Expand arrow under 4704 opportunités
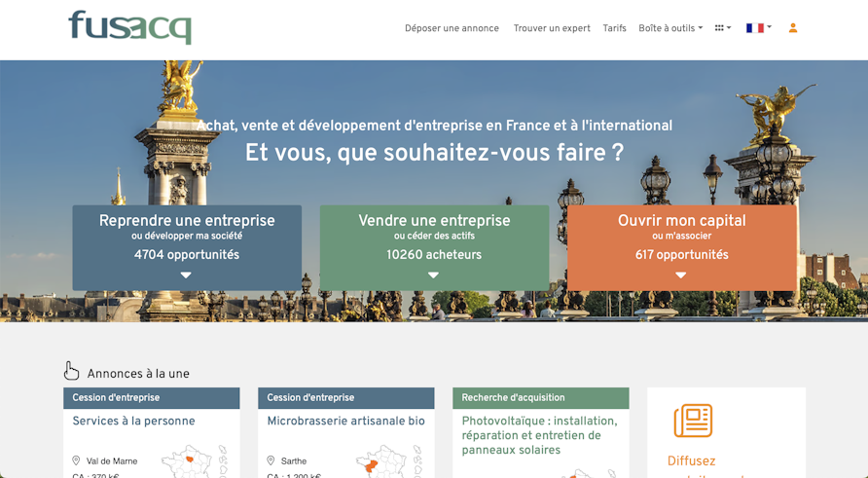The image size is (868, 478). tap(186, 275)
